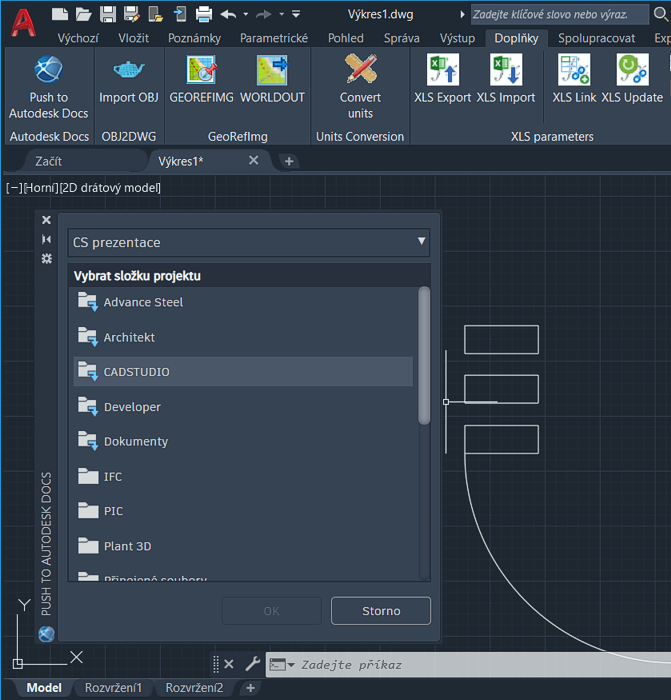Run the GEOREFIMG tool
671x700 pixels.
point(201,79)
